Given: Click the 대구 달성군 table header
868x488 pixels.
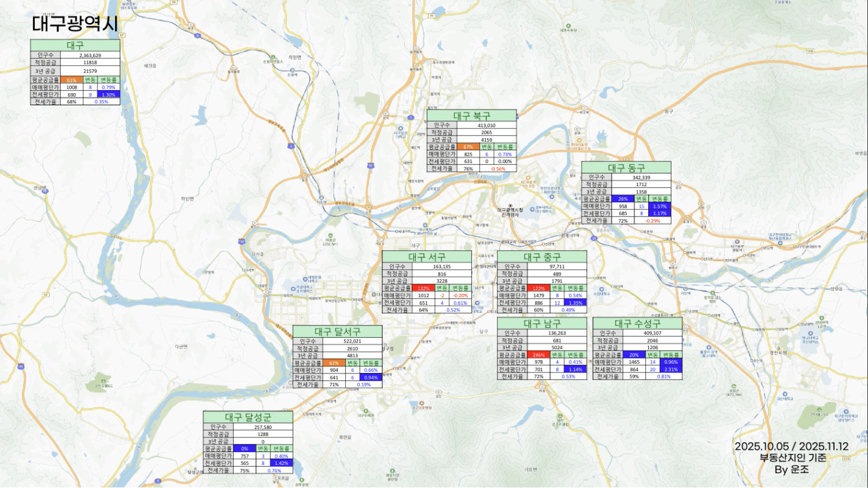Looking at the screenshot, I should pos(248,417).
